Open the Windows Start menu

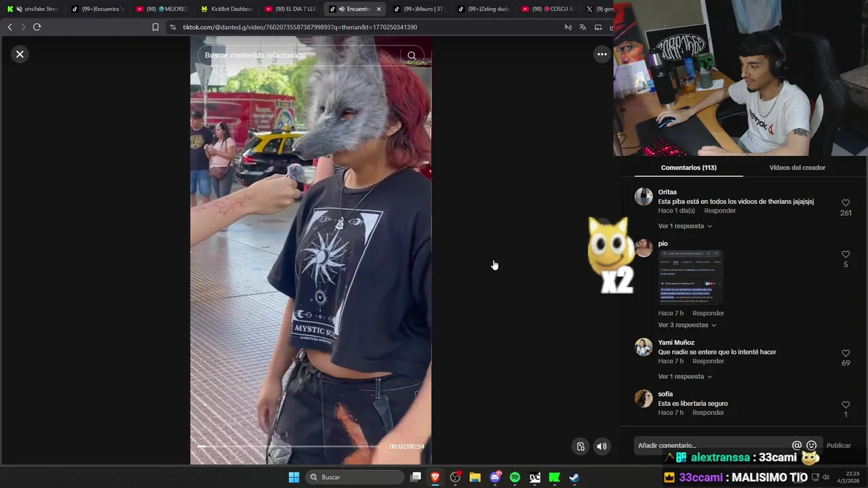click(294, 477)
